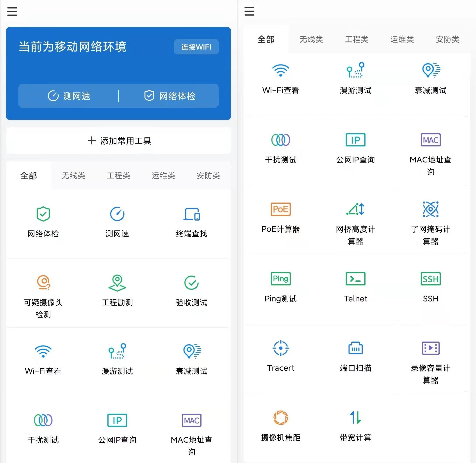Select the Tracert tool
Screen dimensions: 476x463
pyautogui.click(x=280, y=348)
